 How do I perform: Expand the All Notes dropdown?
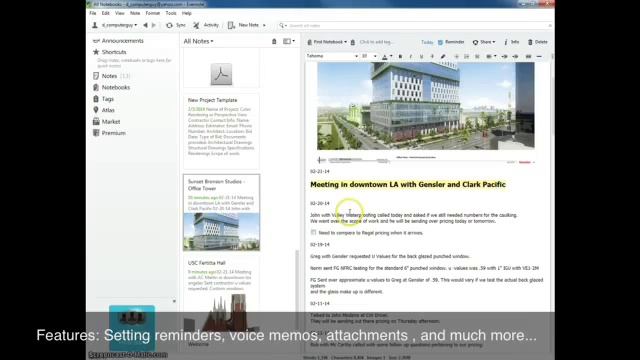[x=198, y=41]
